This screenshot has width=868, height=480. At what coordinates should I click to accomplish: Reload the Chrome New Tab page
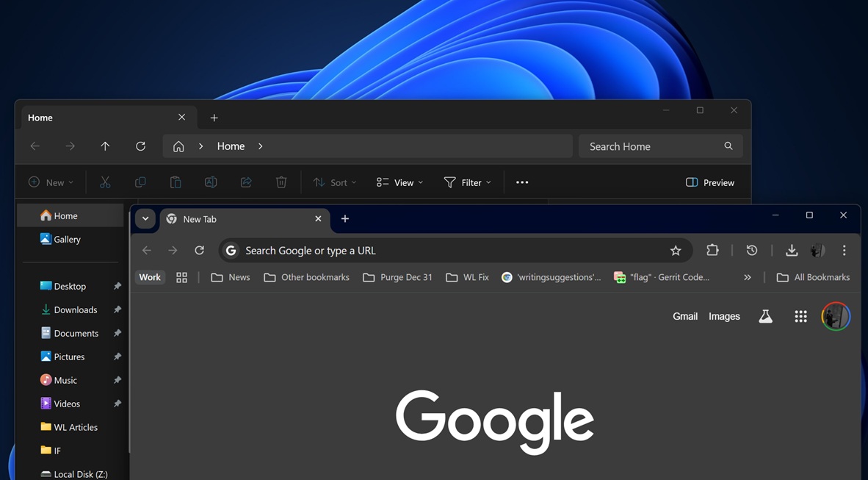[199, 251]
